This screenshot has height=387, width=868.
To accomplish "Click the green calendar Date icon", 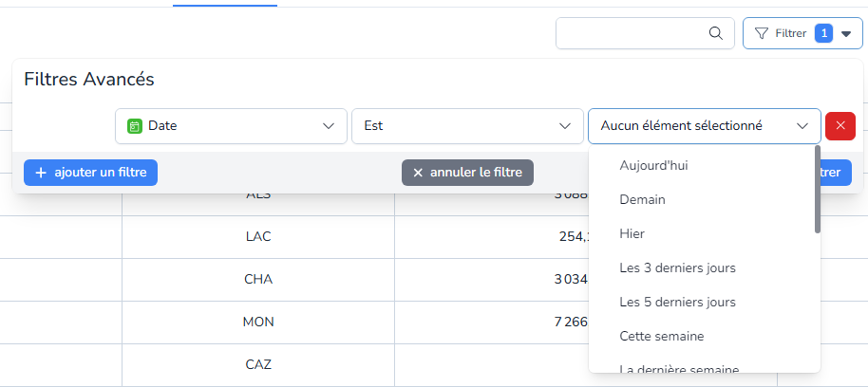I will tap(135, 125).
